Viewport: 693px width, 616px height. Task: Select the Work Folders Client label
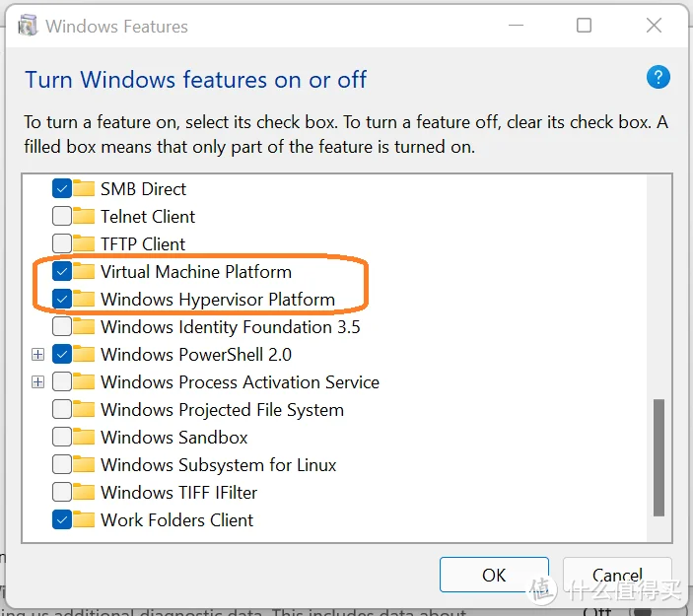176,520
